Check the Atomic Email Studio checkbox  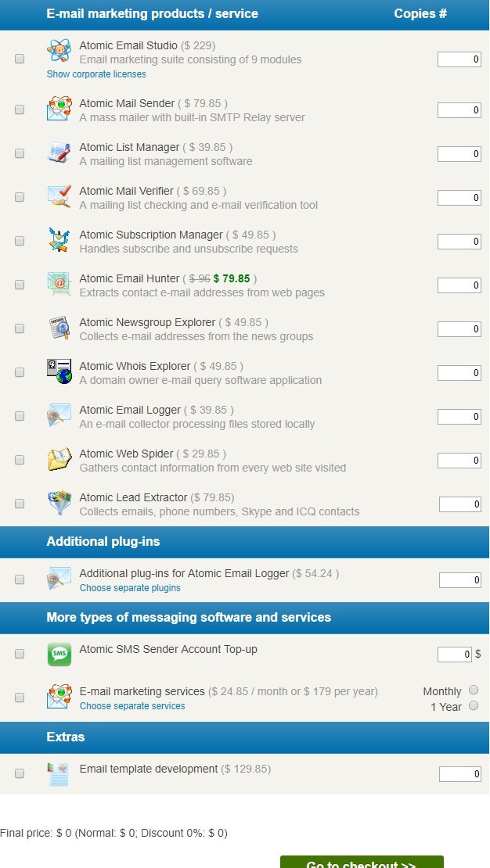(x=20, y=59)
